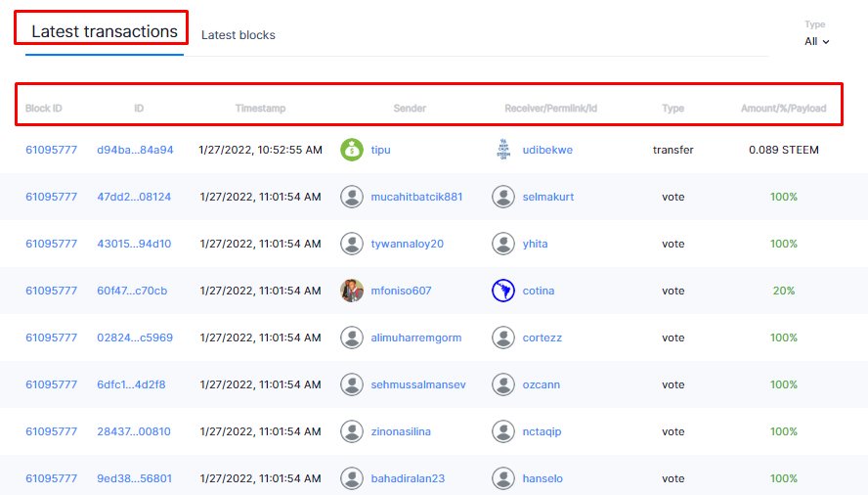868x495 pixels.
Task: Click yhita's avatar icon
Action: [503, 244]
